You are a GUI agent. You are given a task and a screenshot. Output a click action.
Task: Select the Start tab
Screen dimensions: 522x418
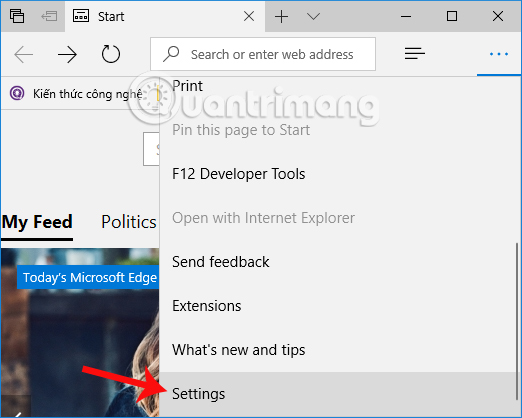click(165, 16)
